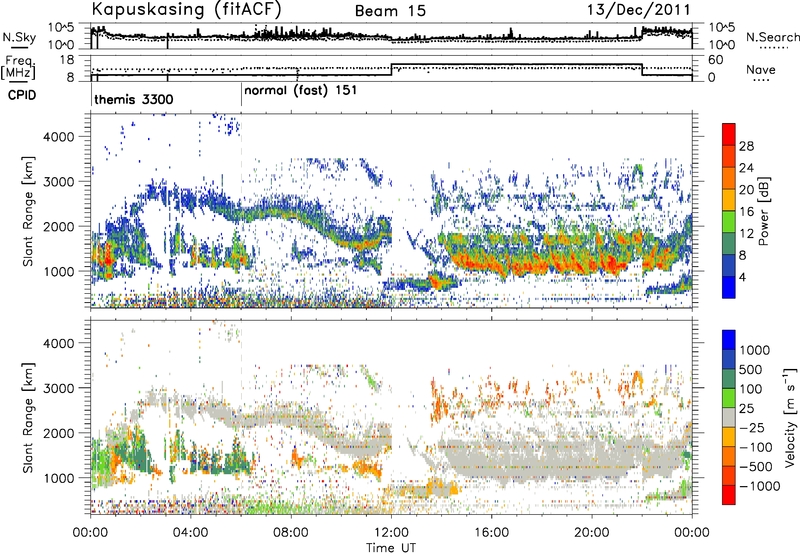Screen dimensions: 800x554
Task: Click the 'Kapuskasing (fitACF)' title text
Action: [x=186, y=9]
